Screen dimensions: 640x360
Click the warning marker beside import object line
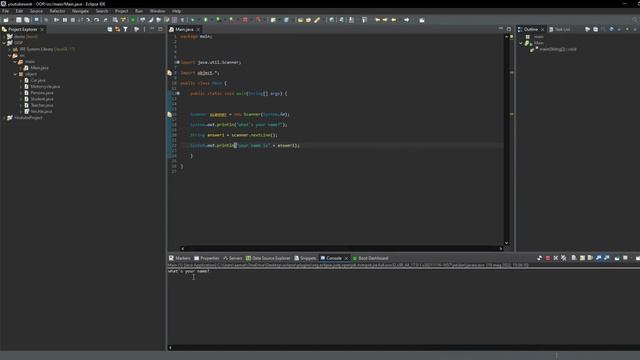[169, 73]
